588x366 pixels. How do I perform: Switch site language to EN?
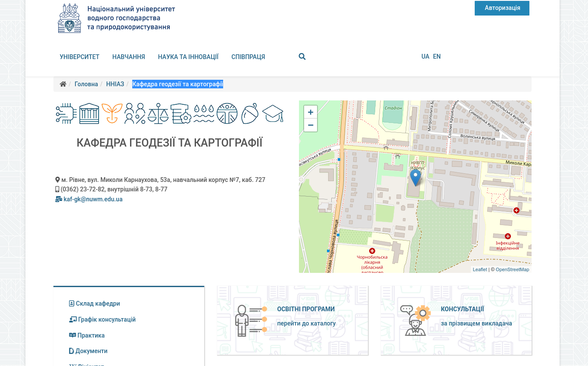437,56
